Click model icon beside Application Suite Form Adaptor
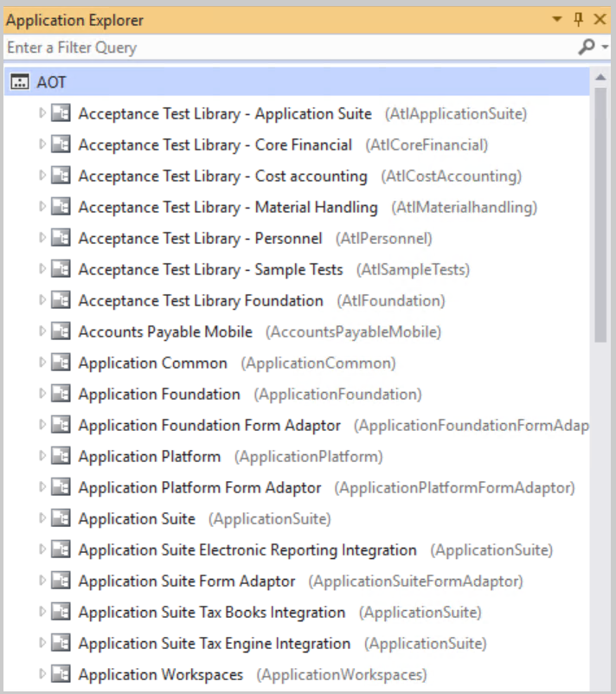 pos(61,581)
